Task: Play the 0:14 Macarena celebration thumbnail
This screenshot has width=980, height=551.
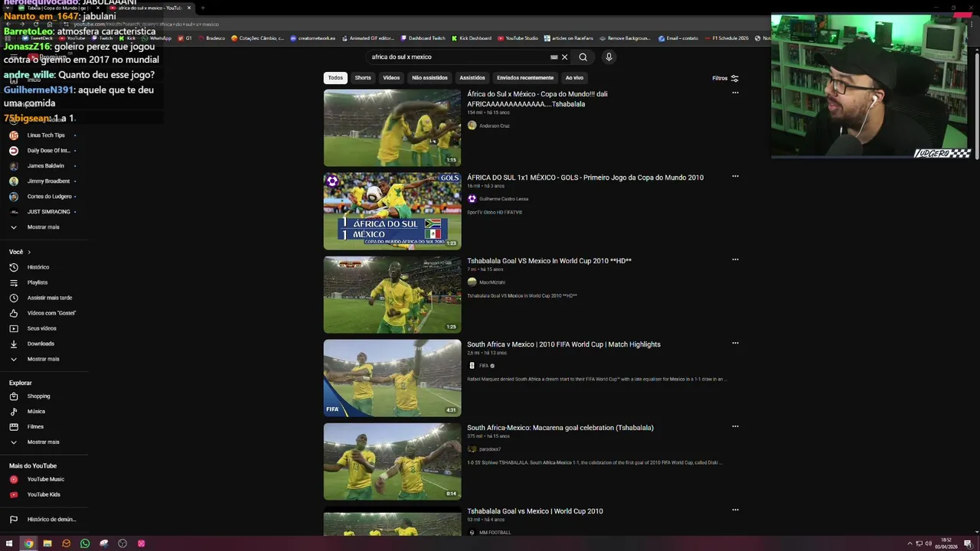Action: tap(392, 461)
